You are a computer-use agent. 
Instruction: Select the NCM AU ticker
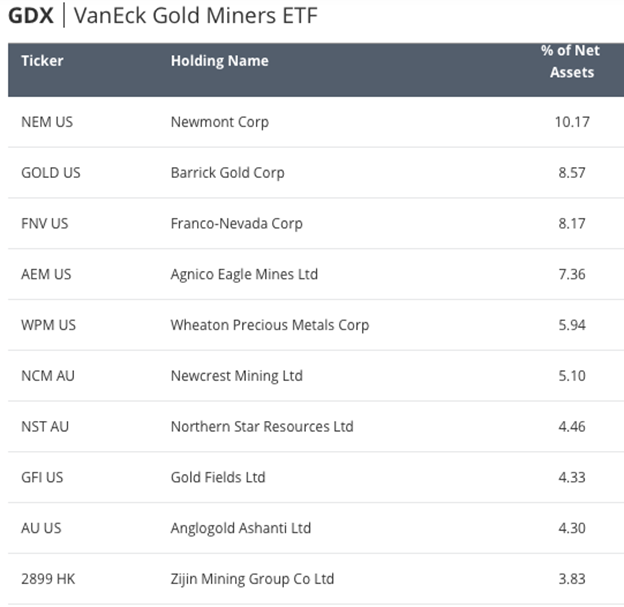point(46,376)
